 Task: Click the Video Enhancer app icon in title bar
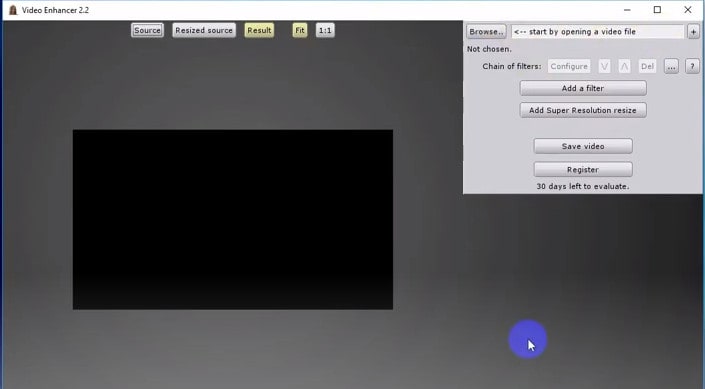point(13,10)
